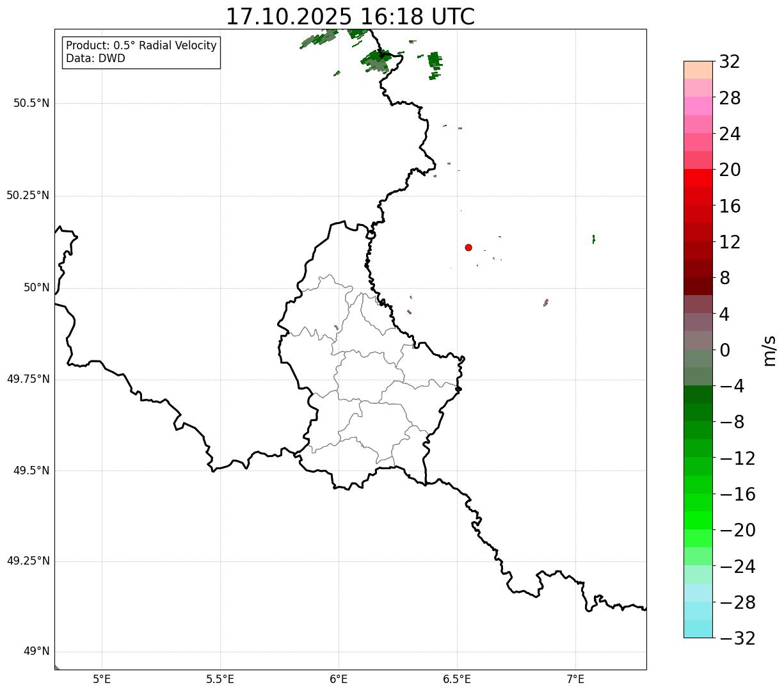Click colorbar tick value −24
This screenshot has width=784, height=692.
point(737,567)
